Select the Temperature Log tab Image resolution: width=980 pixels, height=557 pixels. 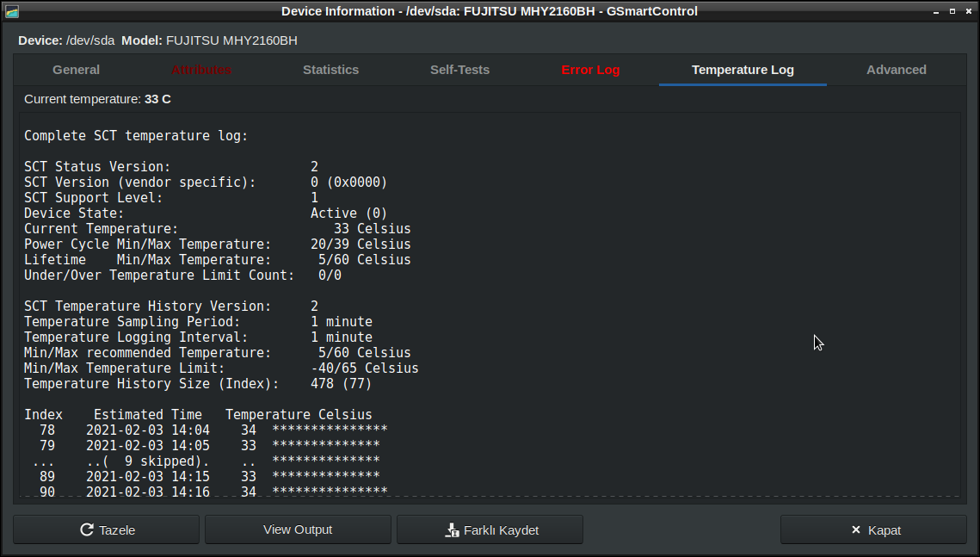click(743, 70)
